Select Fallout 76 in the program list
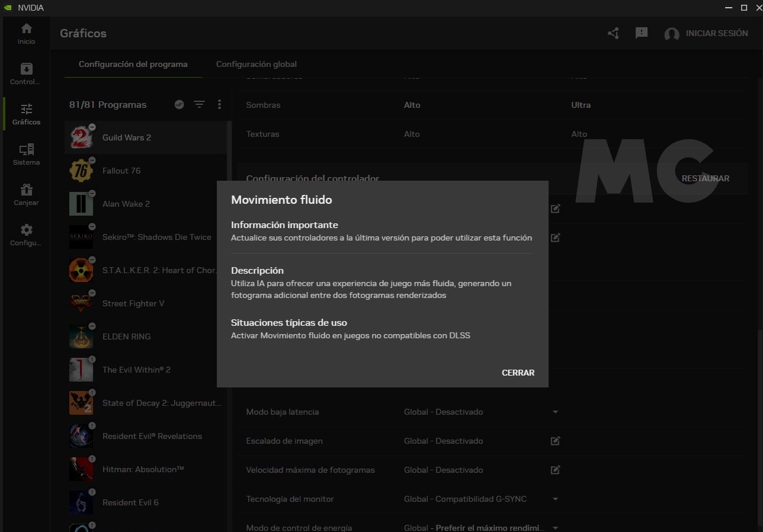 [121, 171]
